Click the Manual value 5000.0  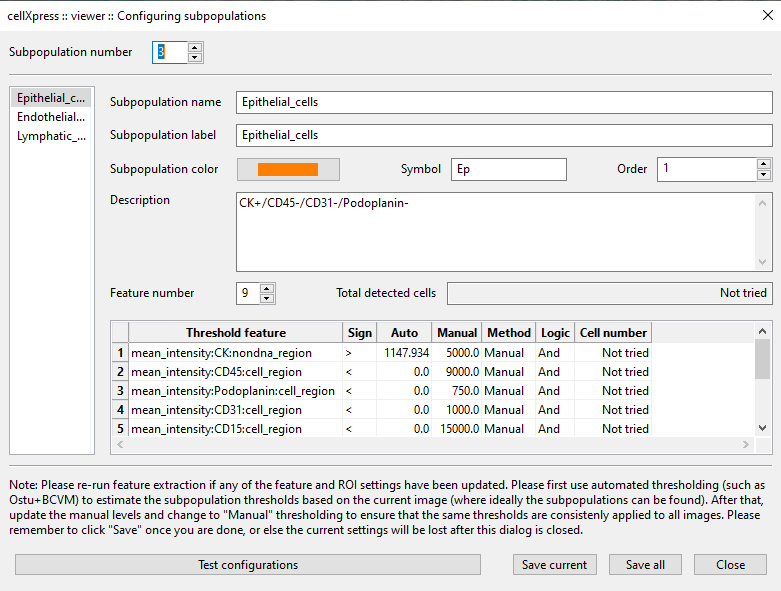tap(457, 353)
